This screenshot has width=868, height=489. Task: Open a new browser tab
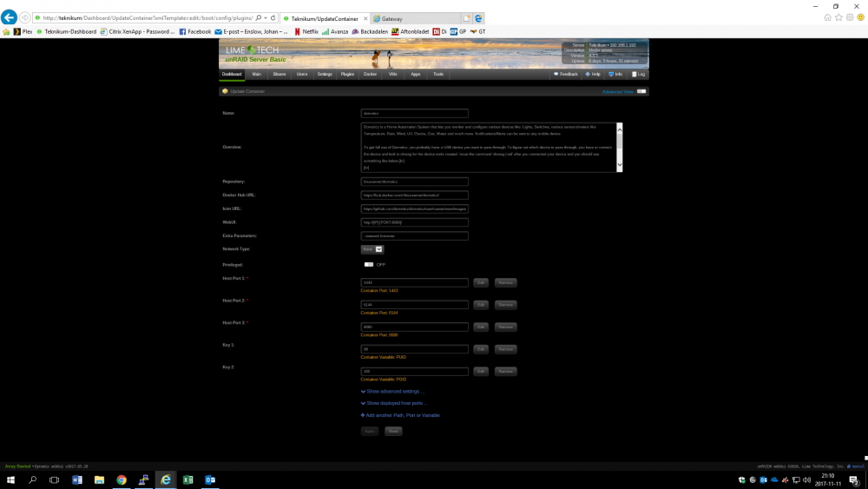467,18
